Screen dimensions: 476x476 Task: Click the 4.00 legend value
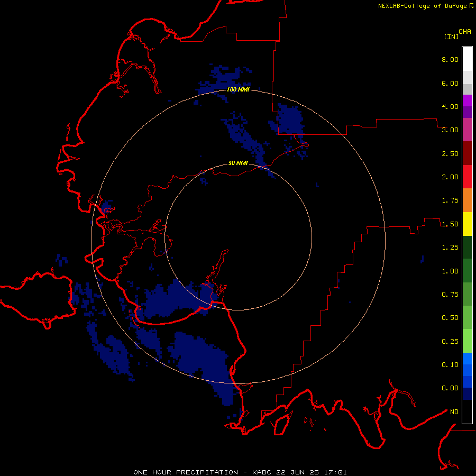(450, 106)
